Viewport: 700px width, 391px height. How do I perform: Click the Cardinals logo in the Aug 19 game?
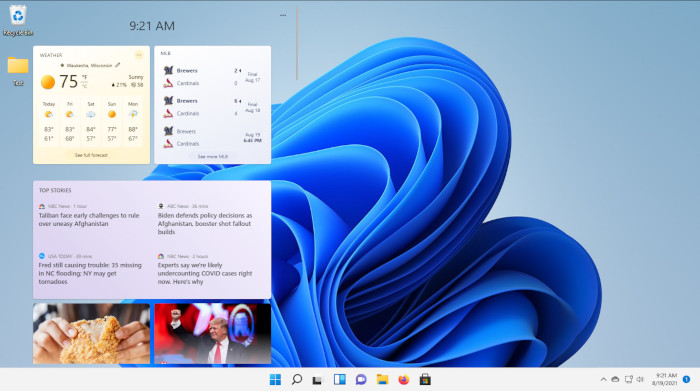pyautogui.click(x=168, y=144)
